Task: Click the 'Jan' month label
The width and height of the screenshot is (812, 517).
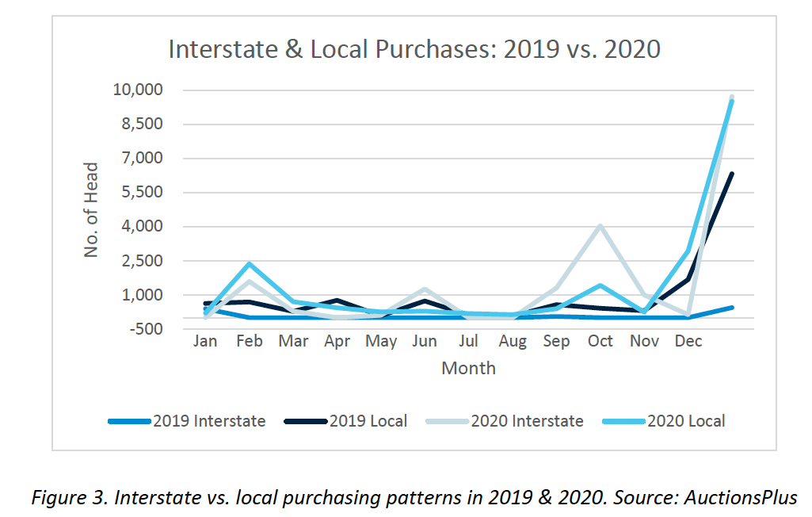Action: pyautogui.click(x=205, y=341)
